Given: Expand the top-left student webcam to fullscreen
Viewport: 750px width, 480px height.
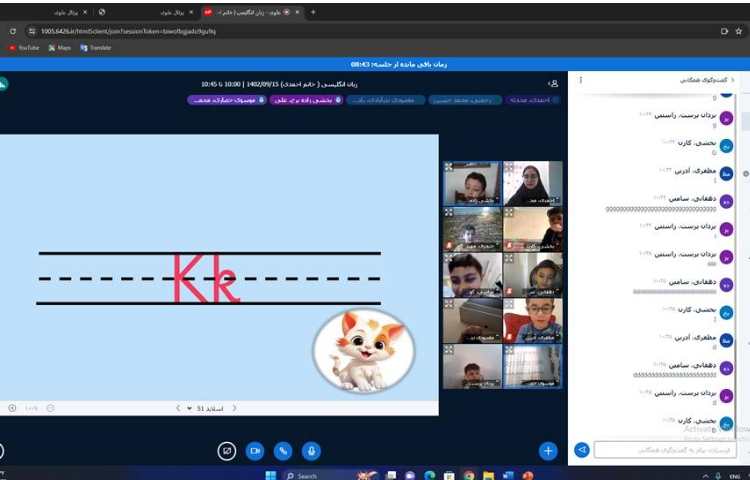Looking at the screenshot, I should click(x=448, y=166).
